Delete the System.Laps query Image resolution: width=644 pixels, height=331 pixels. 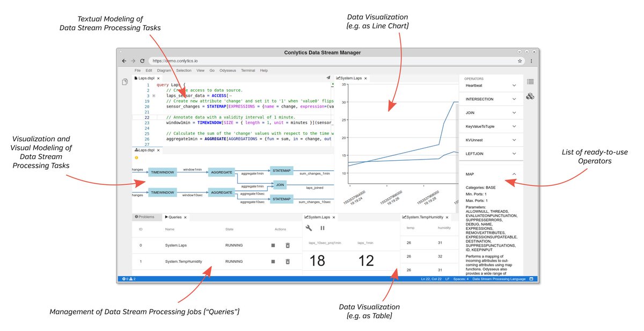click(x=287, y=246)
